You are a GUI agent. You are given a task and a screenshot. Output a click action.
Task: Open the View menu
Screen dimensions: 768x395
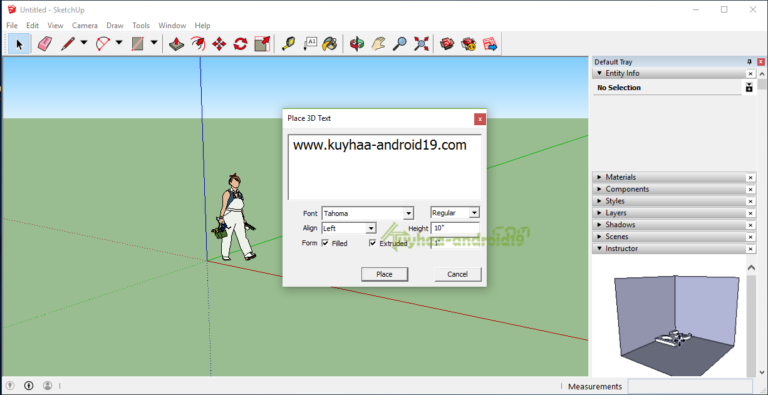[55, 25]
